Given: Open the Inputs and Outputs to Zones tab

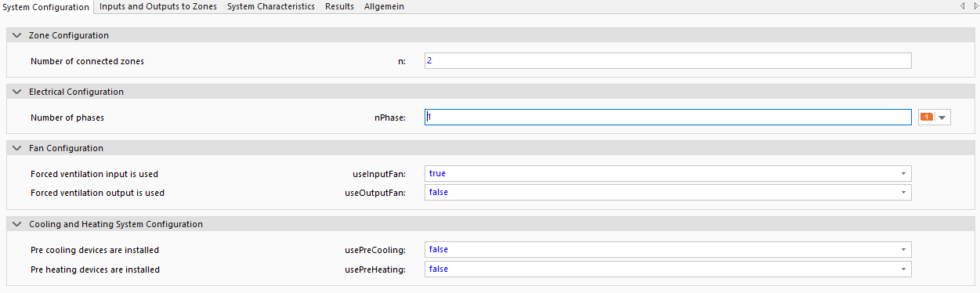Looking at the screenshot, I should (x=158, y=6).
